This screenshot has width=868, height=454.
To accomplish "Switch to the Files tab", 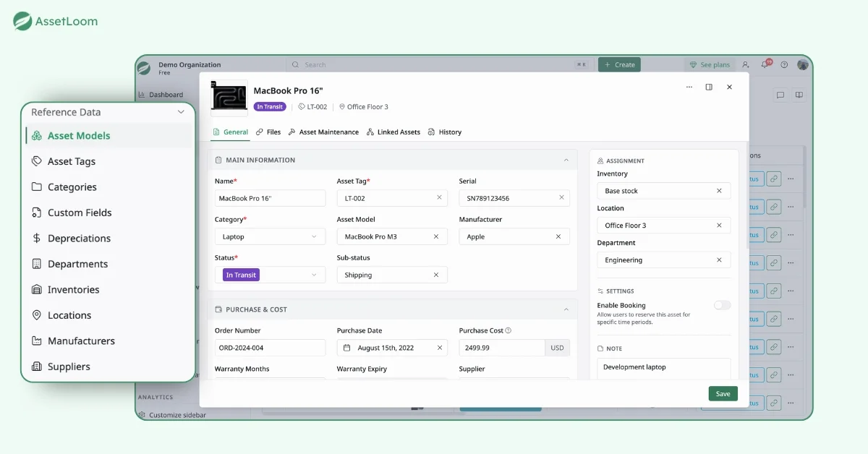I will point(268,132).
